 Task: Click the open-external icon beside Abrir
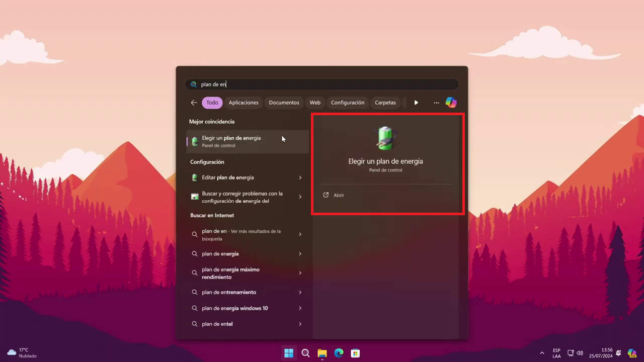[326, 195]
